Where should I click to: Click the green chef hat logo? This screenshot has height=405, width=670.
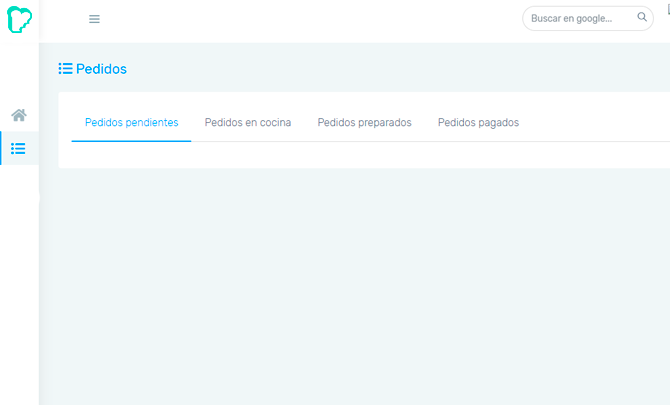[x=19, y=19]
